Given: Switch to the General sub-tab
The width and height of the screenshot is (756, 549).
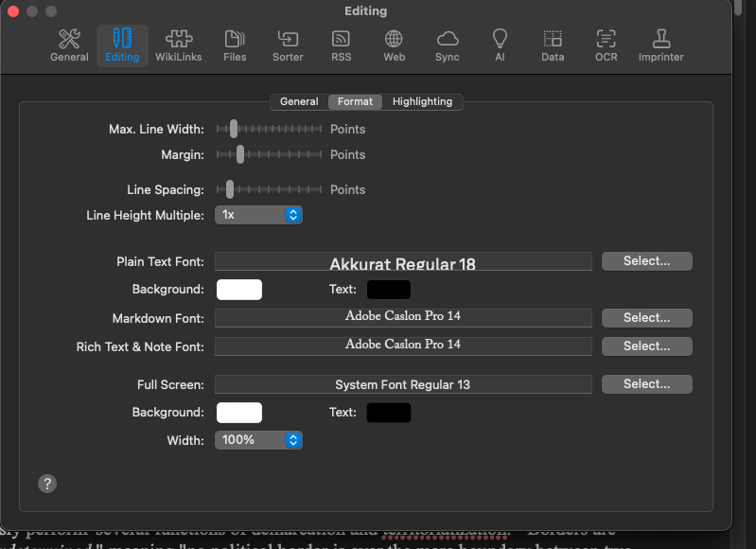Looking at the screenshot, I should pyautogui.click(x=299, y=101).
